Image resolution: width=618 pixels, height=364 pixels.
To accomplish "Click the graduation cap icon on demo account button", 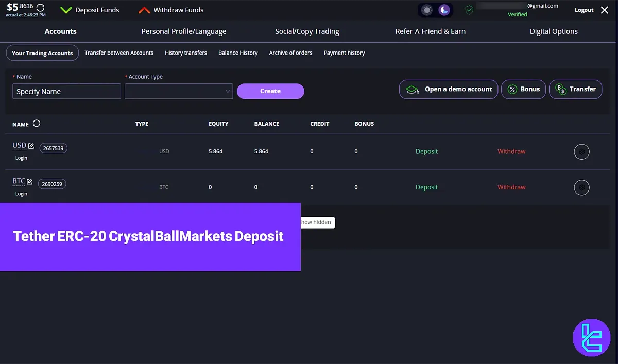I will (x=411, y=89).
